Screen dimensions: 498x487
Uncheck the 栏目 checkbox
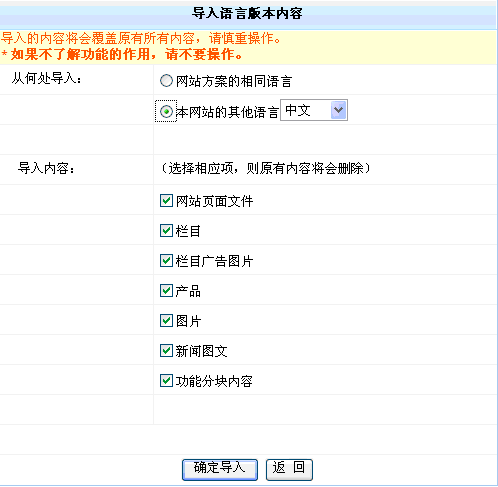166,231
